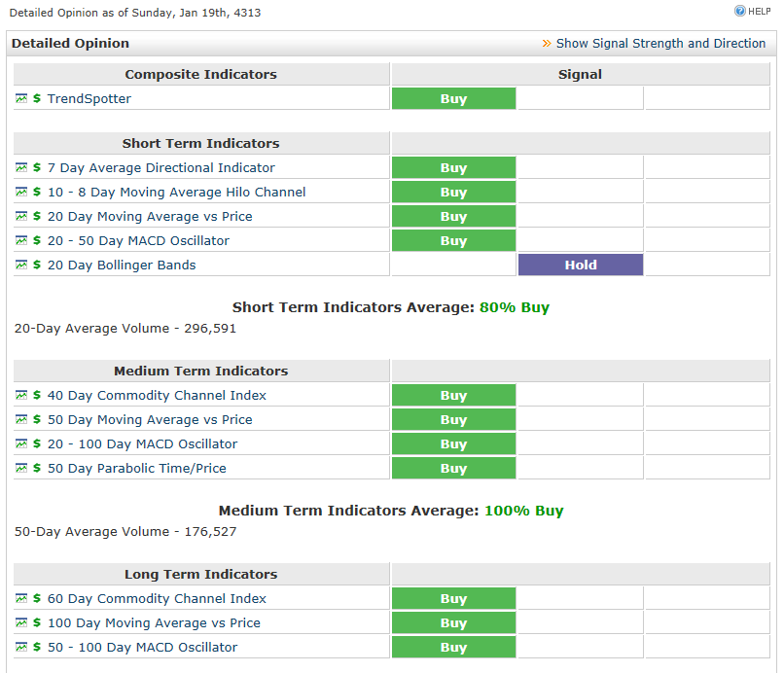Click TrendSpotter's Buy signal button
The height and width of the screenshot is (673, 784).
[x=453, y=98]
